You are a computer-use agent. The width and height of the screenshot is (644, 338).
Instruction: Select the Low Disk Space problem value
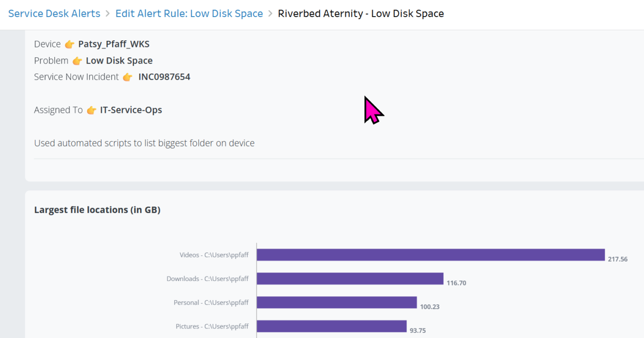tap(119, 60)
